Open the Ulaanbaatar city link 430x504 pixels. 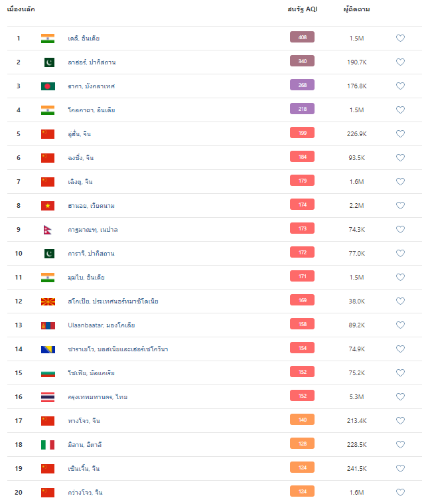pyautogui.click(x=101, y=325)
